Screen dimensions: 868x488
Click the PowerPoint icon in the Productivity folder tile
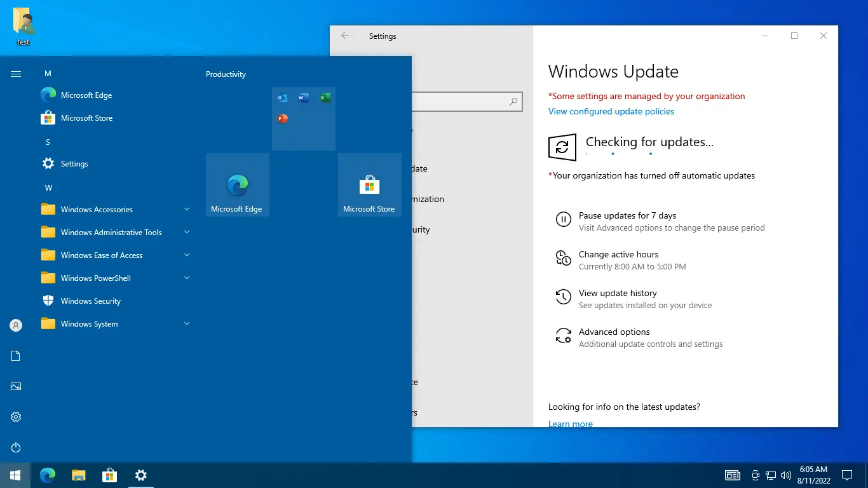[x=283, y=119]
